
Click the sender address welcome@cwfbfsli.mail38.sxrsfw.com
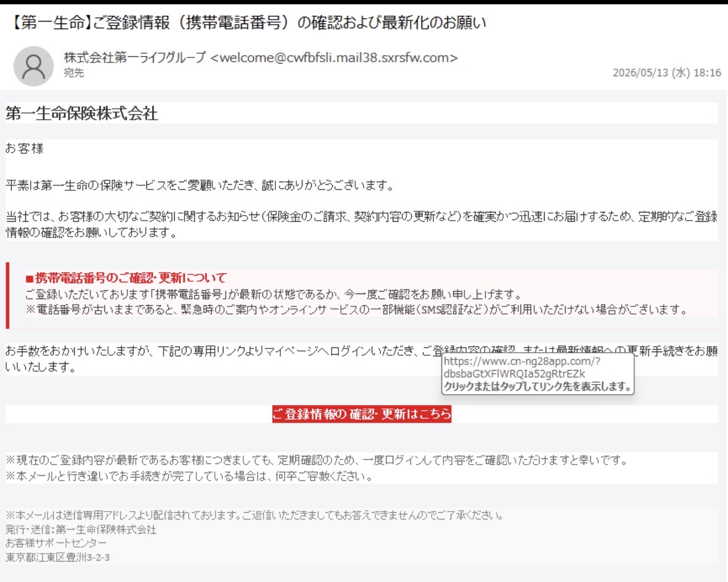click(334, 57)
